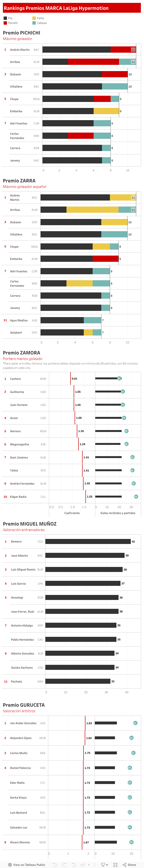This screenshot has width=144, height=868.
Task: Select the Penalti legend entry
Action: coord(13,23)
